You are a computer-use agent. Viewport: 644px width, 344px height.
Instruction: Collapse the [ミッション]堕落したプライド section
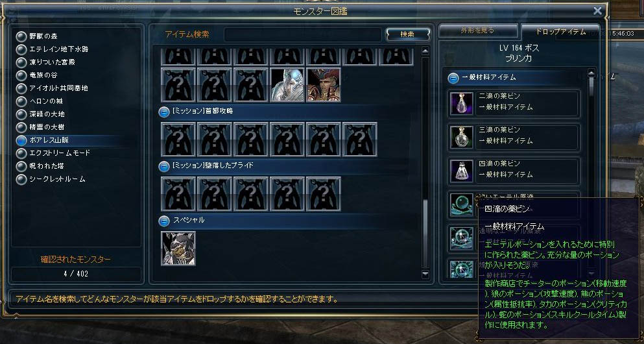tap(164, 166)
